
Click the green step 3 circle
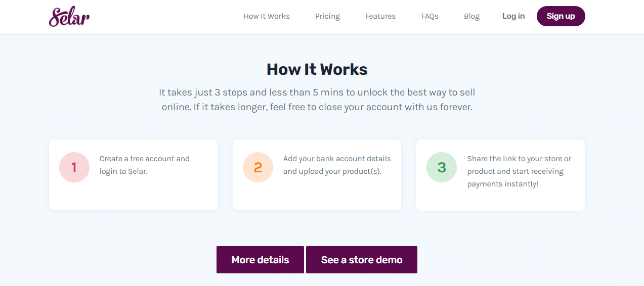coord(442,167)
